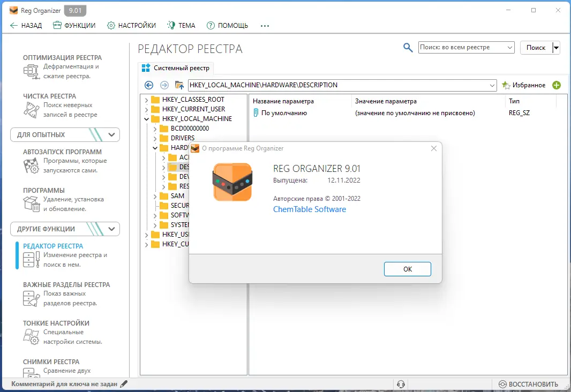The width and height of the screenshot is (571, 392).
Task: Open the Поиск button dropdown arrow
Action: coord(556,48)
